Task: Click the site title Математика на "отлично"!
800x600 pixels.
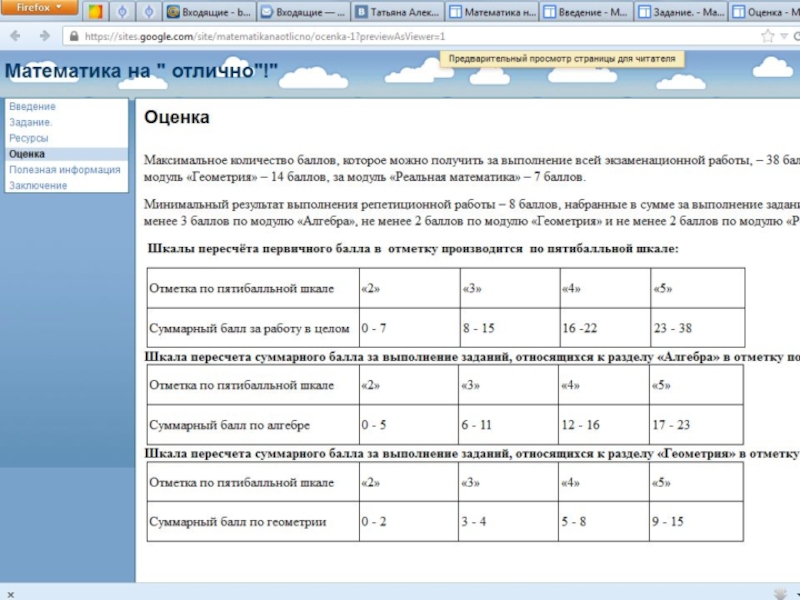Action: [142, 72]
